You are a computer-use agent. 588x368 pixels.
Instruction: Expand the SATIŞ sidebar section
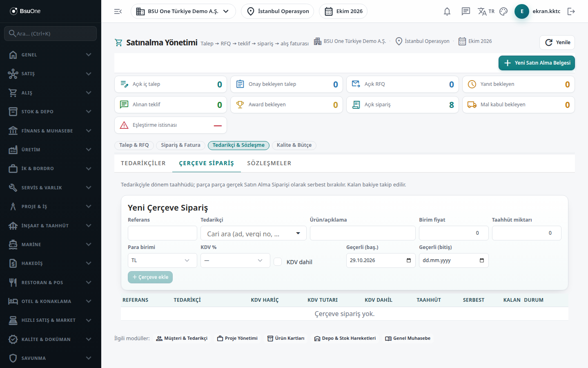[x=51, y=74]
